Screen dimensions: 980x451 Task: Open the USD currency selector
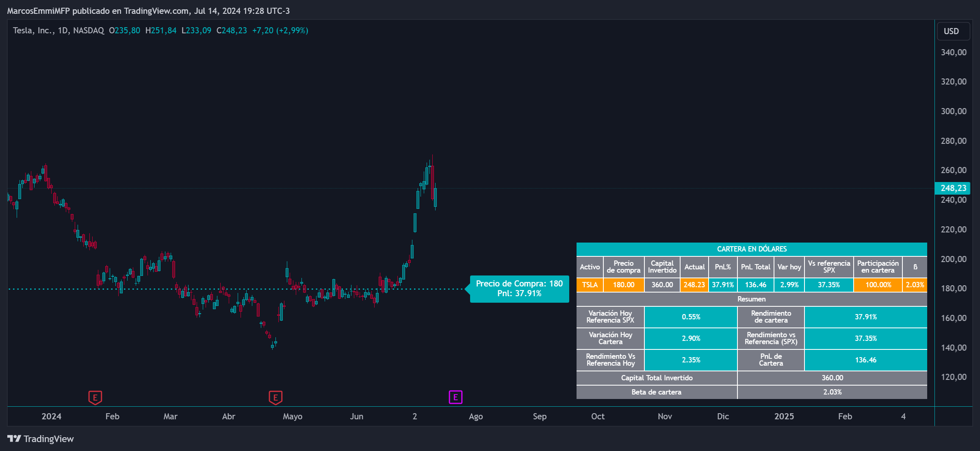coord(953,31)
